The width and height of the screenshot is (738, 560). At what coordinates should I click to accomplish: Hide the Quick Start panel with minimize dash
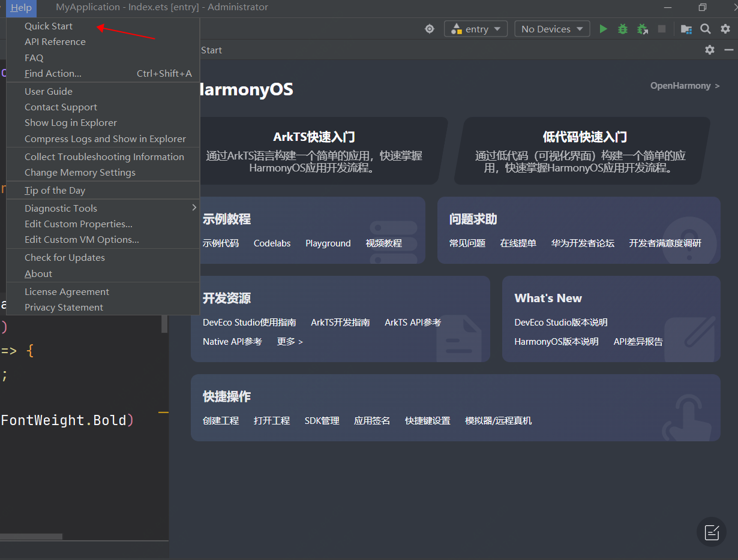[x=728, y=50]
